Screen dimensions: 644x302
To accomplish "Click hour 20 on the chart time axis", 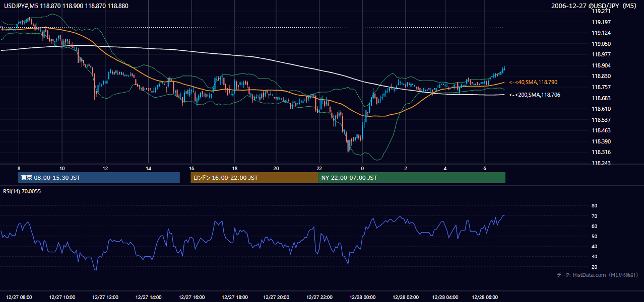I will [x=276, y=168].
